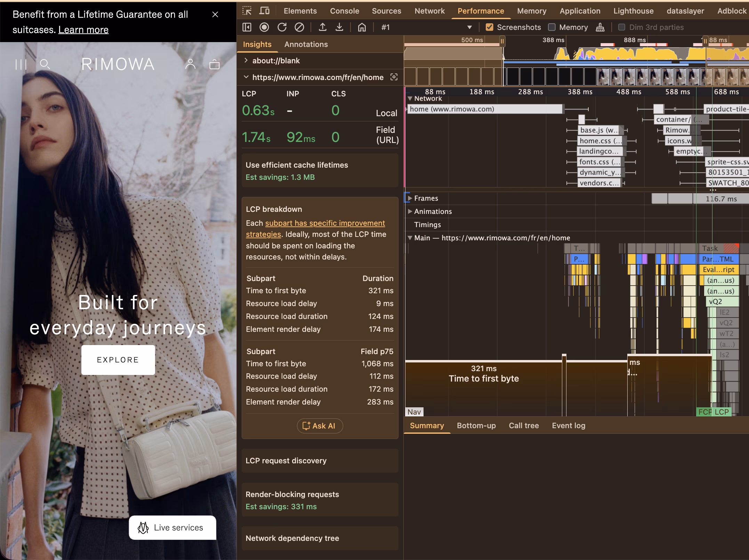Open the Memory tab
This screenshot has height=560, width=749.
pos(532,11)
